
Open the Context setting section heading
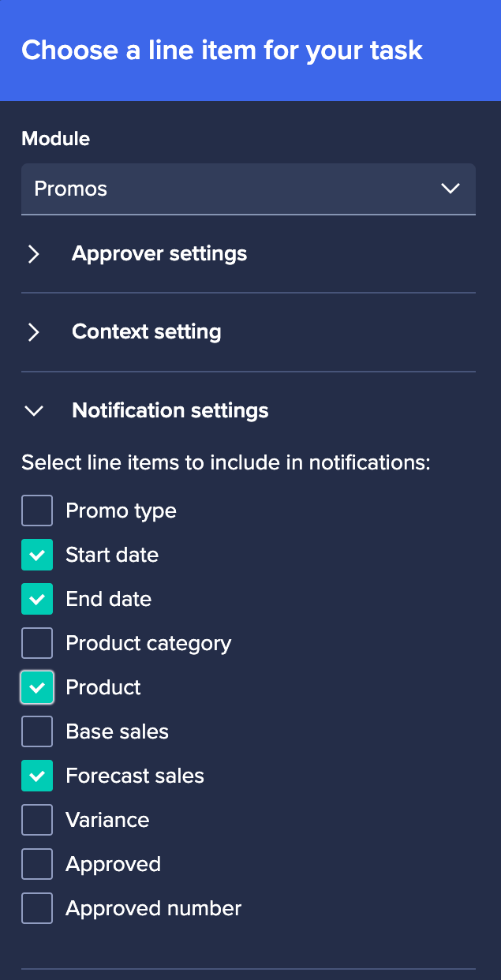click(146, 332)
